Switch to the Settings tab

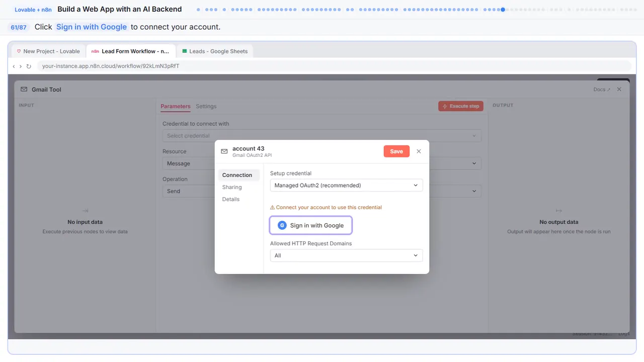click(206, 106)
